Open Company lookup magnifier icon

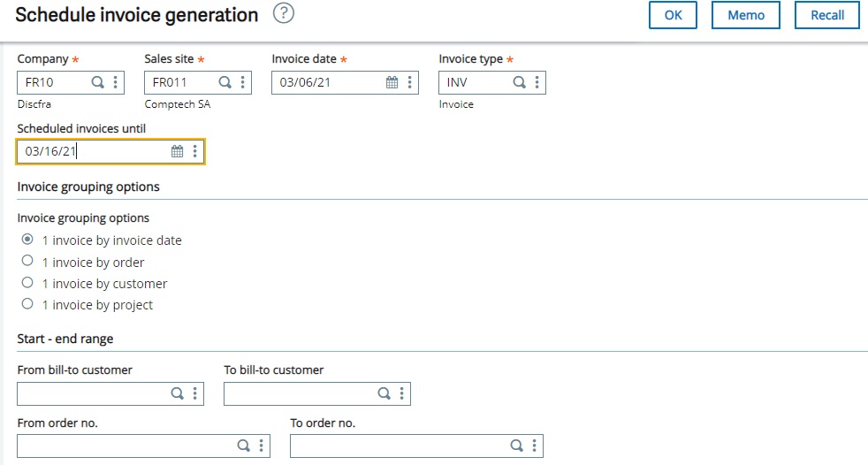click(x=97, y=82)
